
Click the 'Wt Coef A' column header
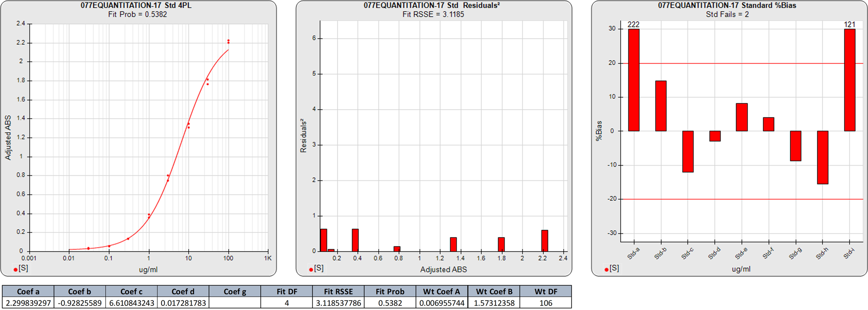(442, 291)
